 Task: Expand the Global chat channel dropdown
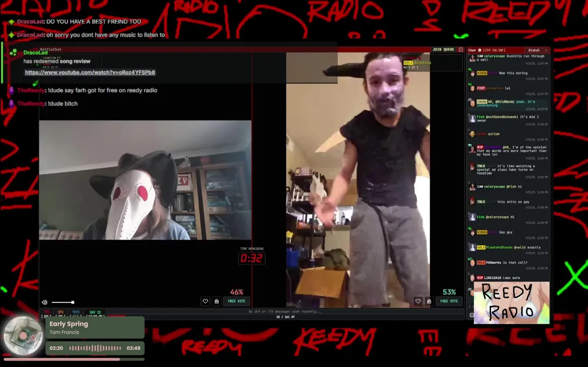538,50
